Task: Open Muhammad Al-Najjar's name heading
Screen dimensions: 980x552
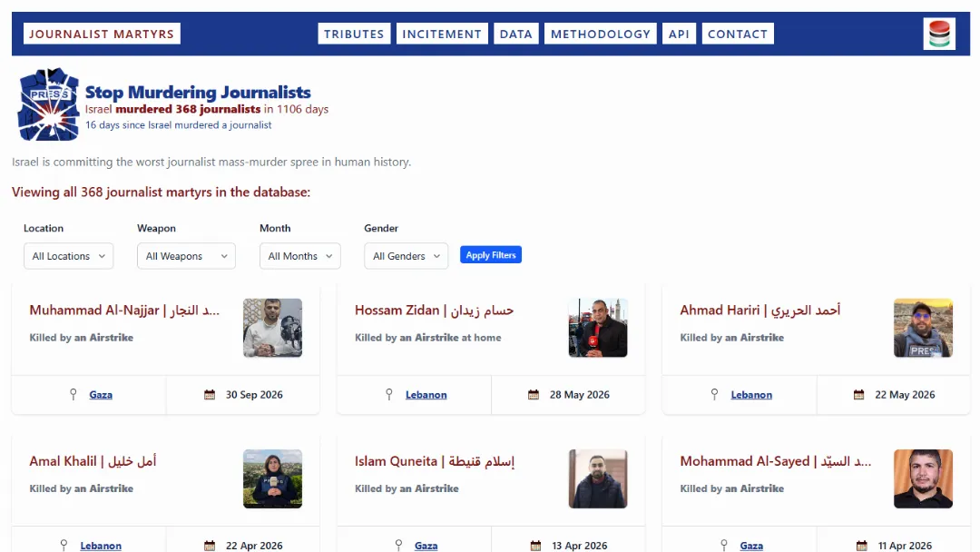Action: tap(124, 310)
